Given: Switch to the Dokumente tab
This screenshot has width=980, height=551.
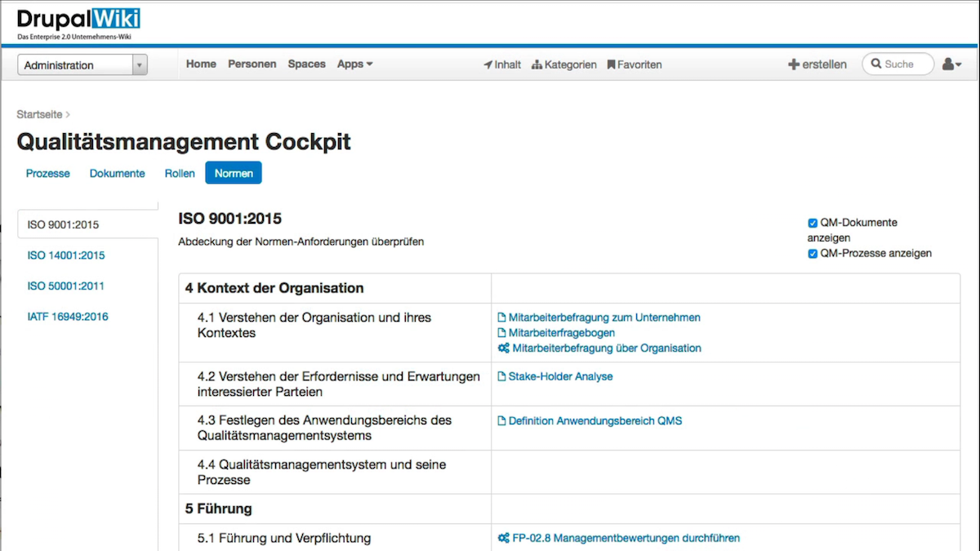Looking at the screenshot, I should [117, 173].
